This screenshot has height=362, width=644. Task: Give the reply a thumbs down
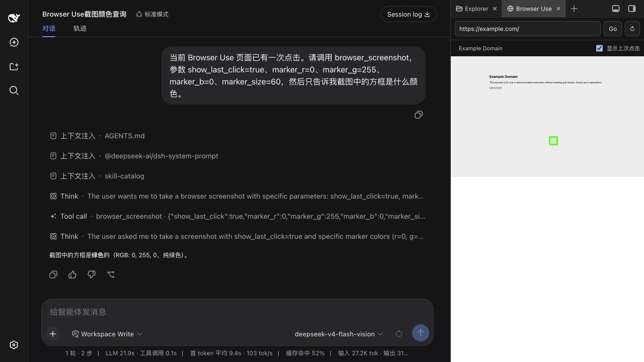pyautogui.click(x=92, y=275)
